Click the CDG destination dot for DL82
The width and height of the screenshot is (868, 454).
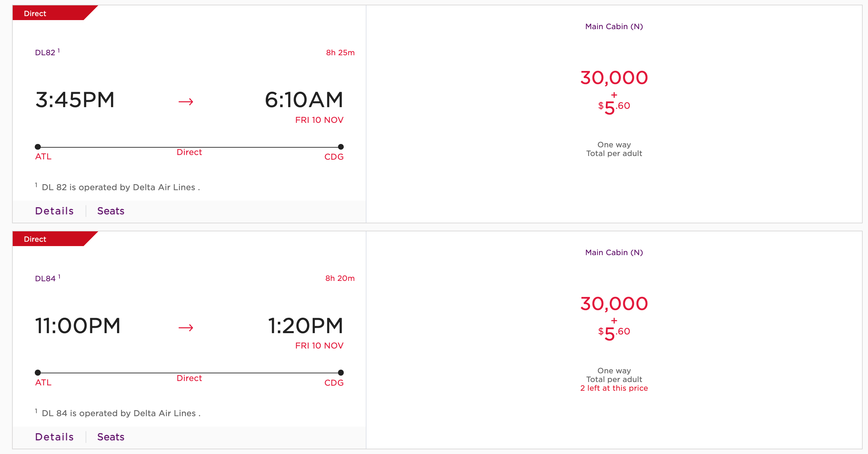[x=341, y=147]
